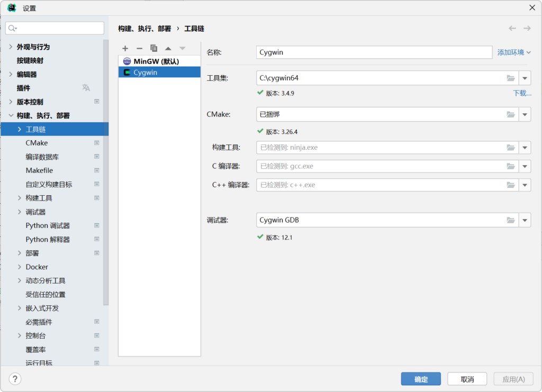
Task: Expand the Docker tree node
Action: [x=20, y=267]
